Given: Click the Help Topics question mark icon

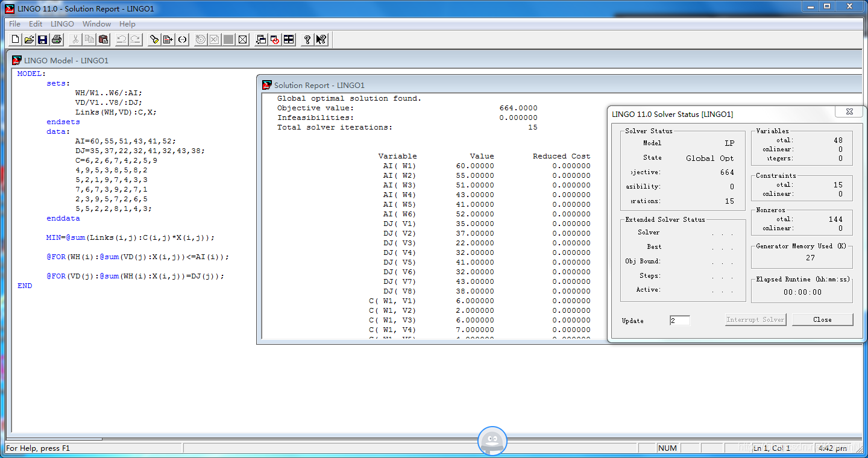Looking at the screenshot, I should coord(307,39).
